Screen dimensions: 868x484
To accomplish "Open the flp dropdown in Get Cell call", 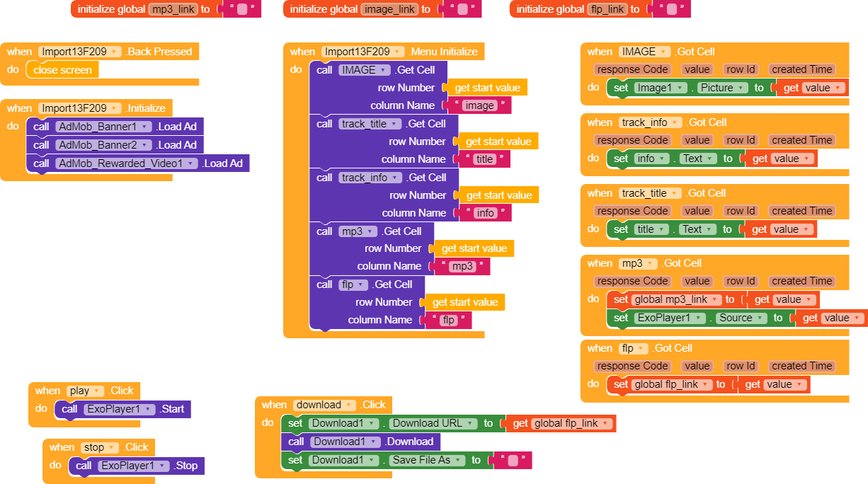I will coord(354,284).
